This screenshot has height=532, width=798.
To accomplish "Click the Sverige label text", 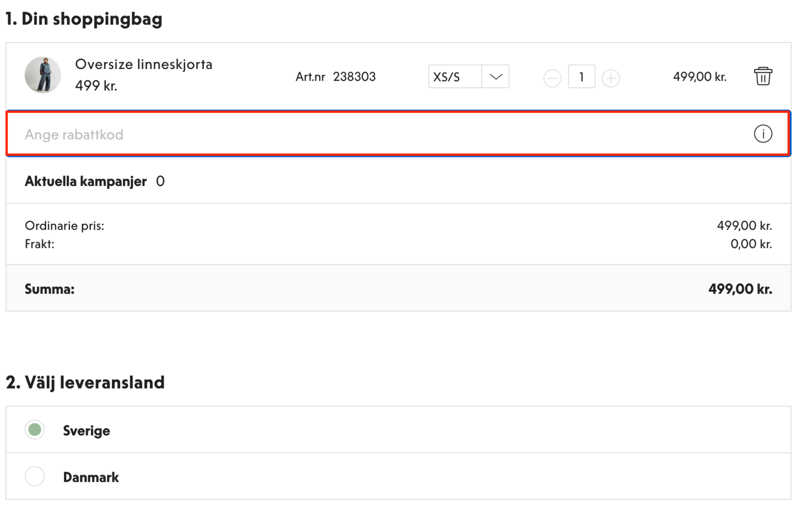I will pyautogui.click(x=86, y=430).
